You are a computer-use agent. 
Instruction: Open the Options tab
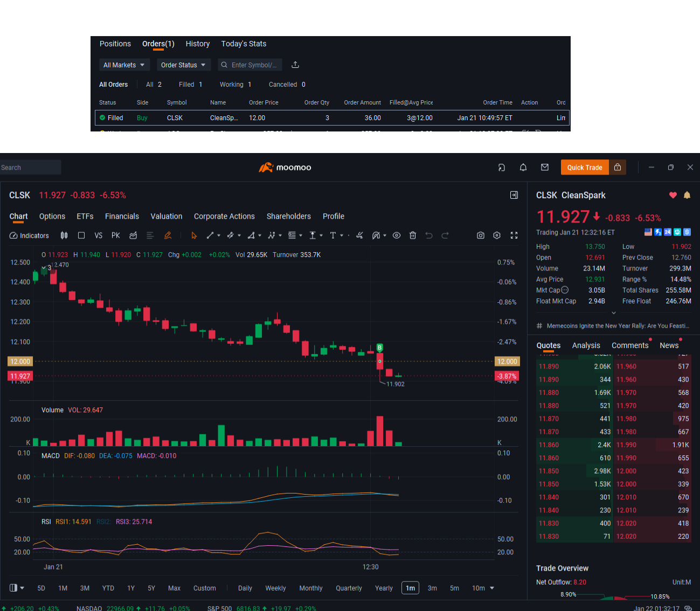point(52,216)
